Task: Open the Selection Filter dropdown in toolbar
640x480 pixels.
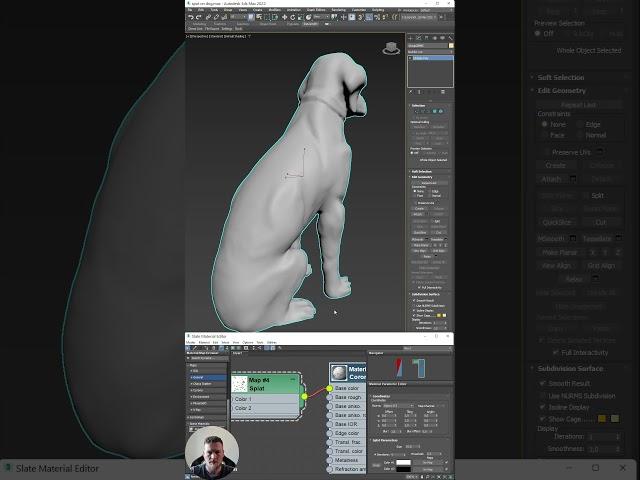Action: coord(238,17)
